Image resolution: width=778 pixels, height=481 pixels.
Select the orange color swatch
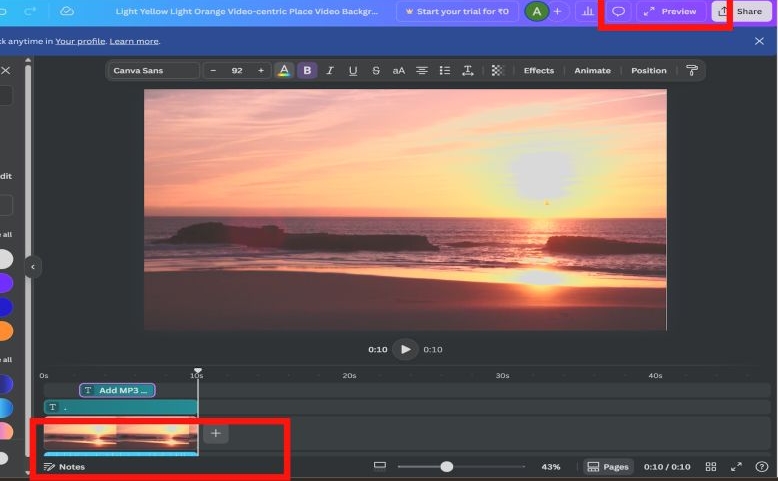pyautogui.click(x=4, y=331)
